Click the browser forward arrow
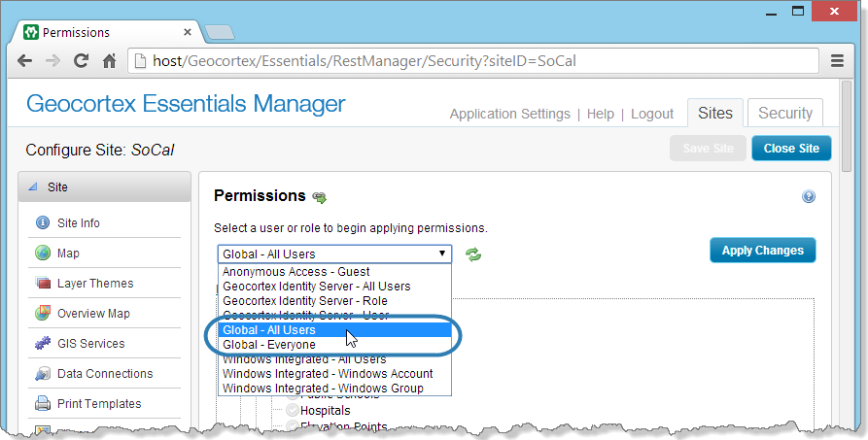Viewport: 868px width, 440px height. 53,61
